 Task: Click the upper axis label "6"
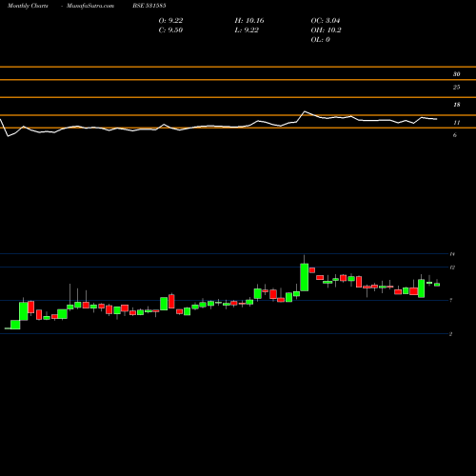click(455, 135)
